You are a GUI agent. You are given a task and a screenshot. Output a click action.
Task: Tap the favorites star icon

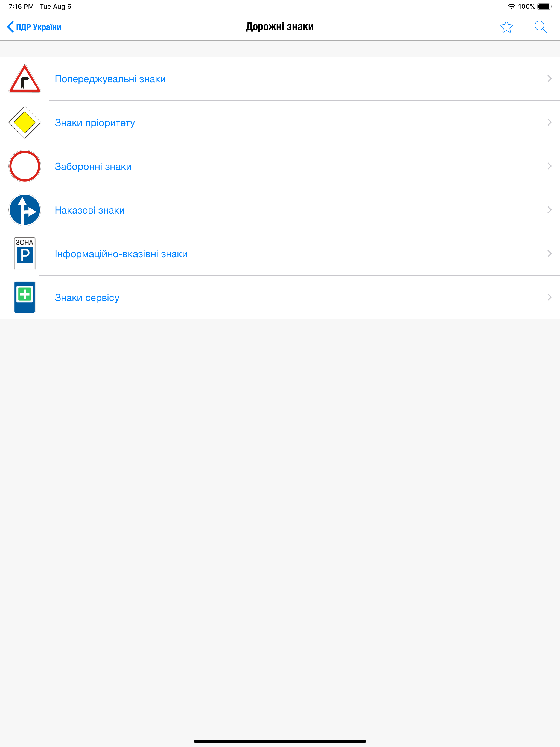coord(506,27)
